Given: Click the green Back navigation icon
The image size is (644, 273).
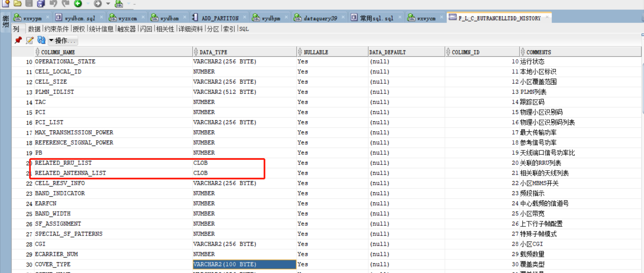Looking at the screenshot, I should 78,3.
